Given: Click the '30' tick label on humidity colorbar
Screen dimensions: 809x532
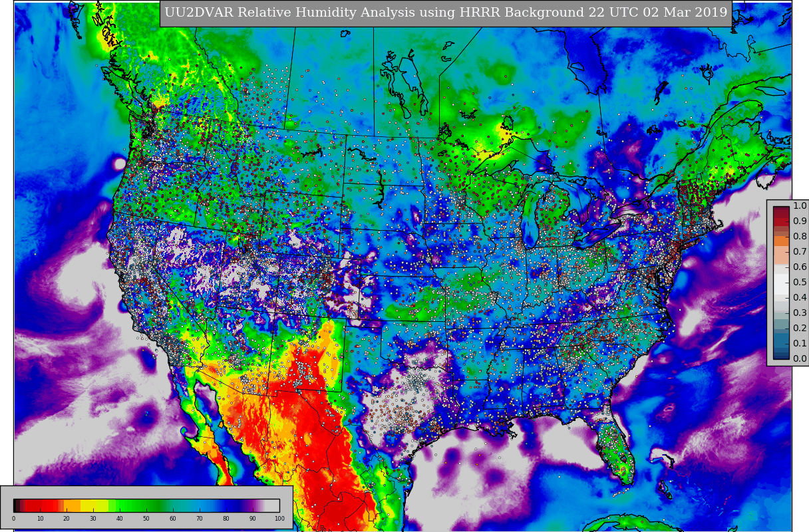Looking at the screenshot, I should click(x=93, y=519).
